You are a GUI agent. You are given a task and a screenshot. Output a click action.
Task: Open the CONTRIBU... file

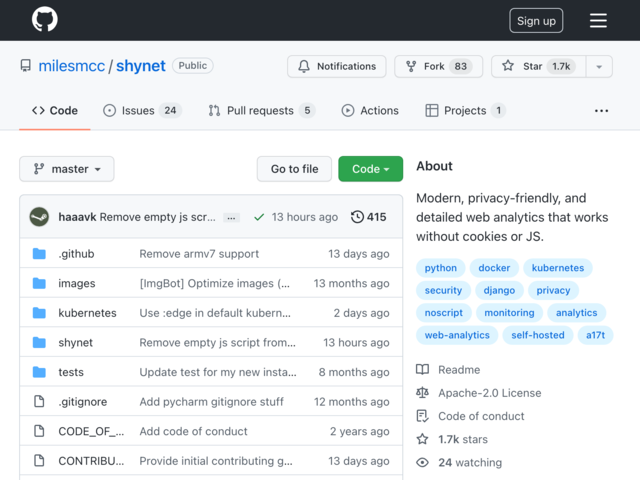click(91, 461)
